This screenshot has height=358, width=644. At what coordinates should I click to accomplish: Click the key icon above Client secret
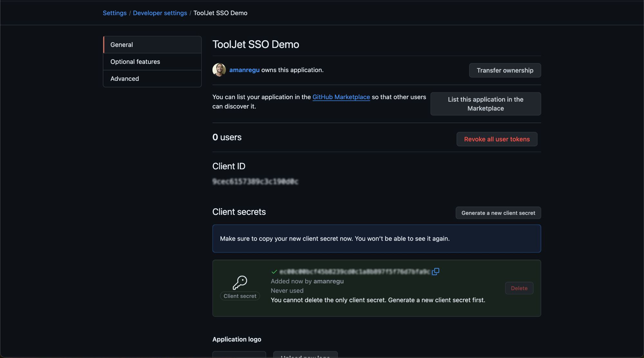coord(240,283)
